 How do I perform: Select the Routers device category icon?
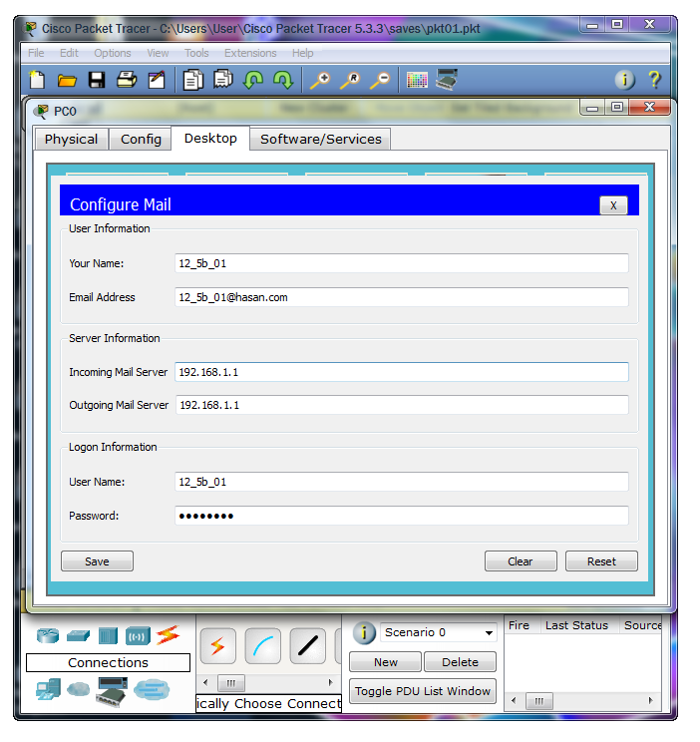(x=48, y=635)
